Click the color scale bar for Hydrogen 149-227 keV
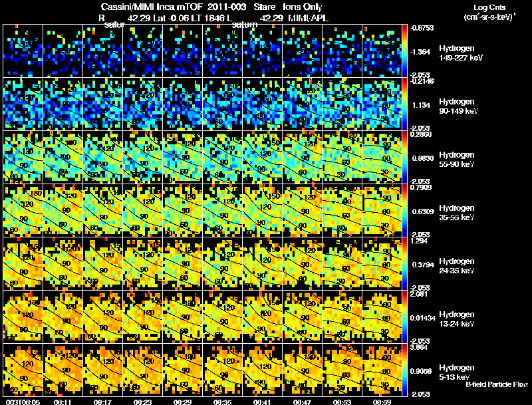This screenshot has height=405, width=532. click(x=404, y=51)
